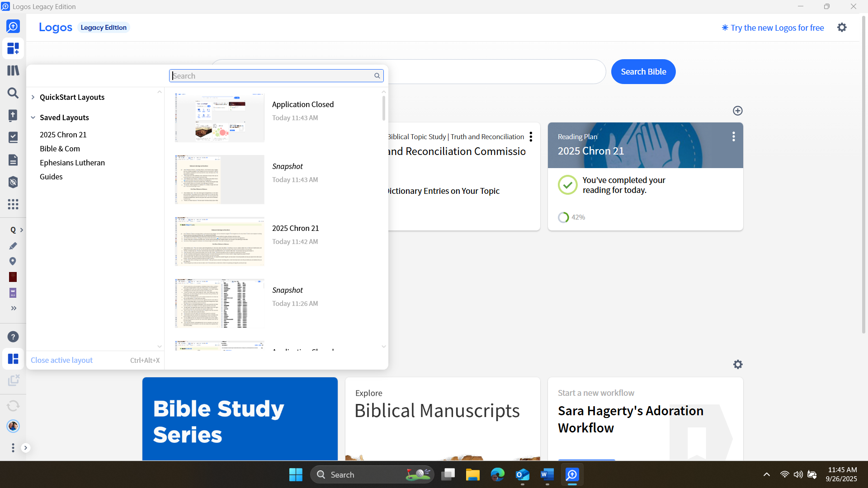The image size is (868, 488).
Task: Click Close active layout link
Action: (x=61, y=360)
